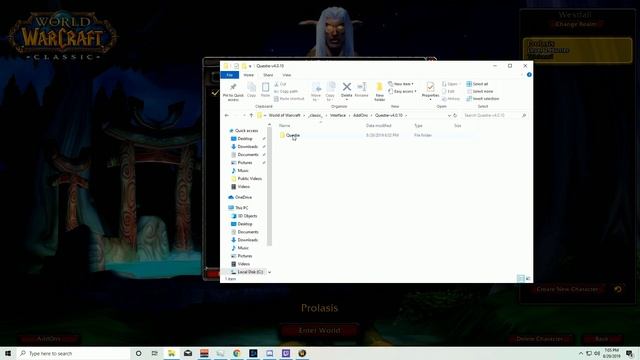Expand the address bar history dropdown
The height and width of the screenshot is (360, 640).
point(449,116)
